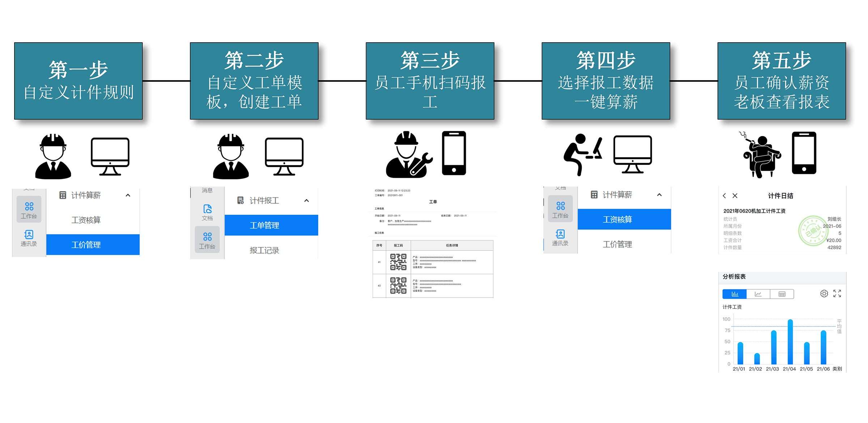Expand the 计件算薪 section chevron
Viewport: 868px width, 423px height.
[127, 195]
